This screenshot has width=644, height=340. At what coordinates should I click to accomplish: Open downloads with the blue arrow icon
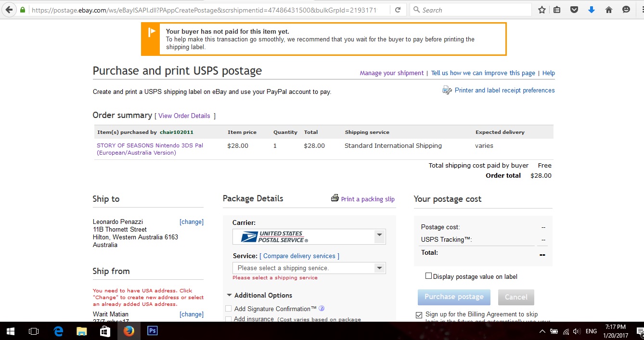click(x=592, y=10)
